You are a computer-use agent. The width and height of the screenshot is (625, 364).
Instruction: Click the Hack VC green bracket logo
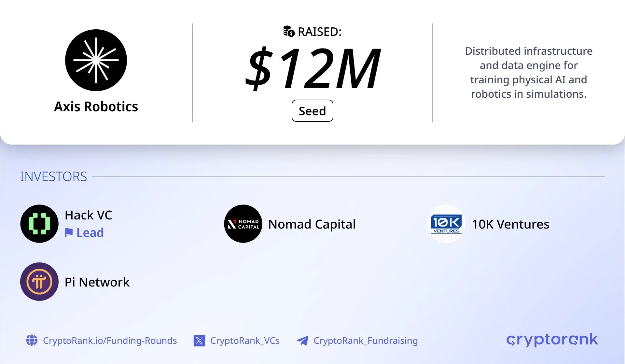[39, 224]
